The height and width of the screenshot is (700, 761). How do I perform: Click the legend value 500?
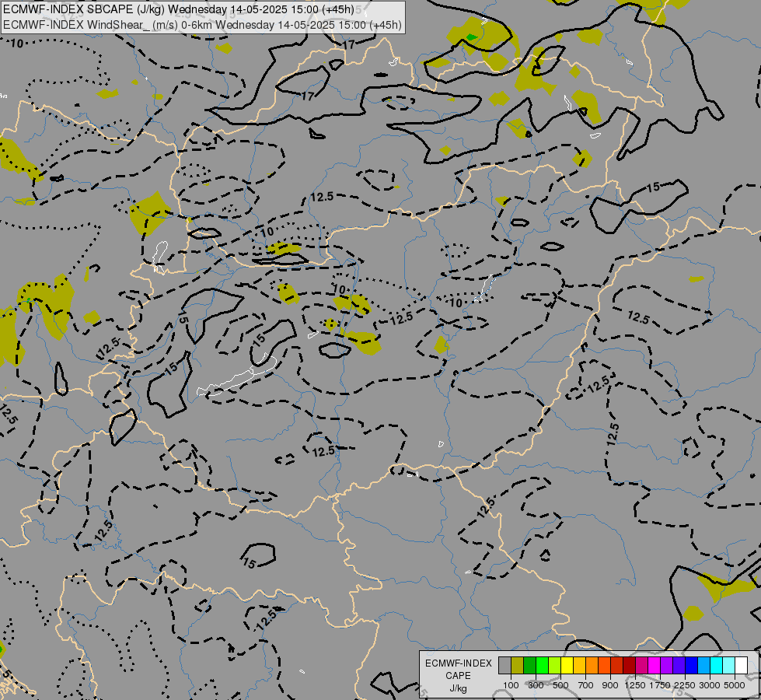coord(560,685)
